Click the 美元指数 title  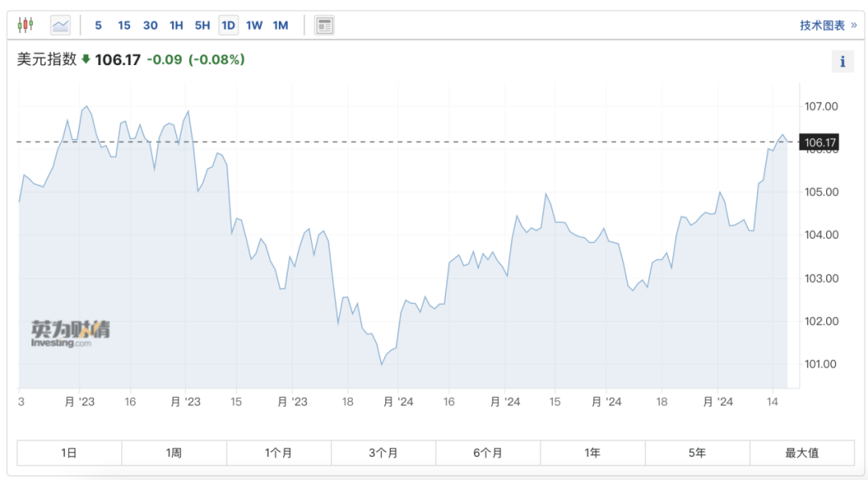coord(47,59)
